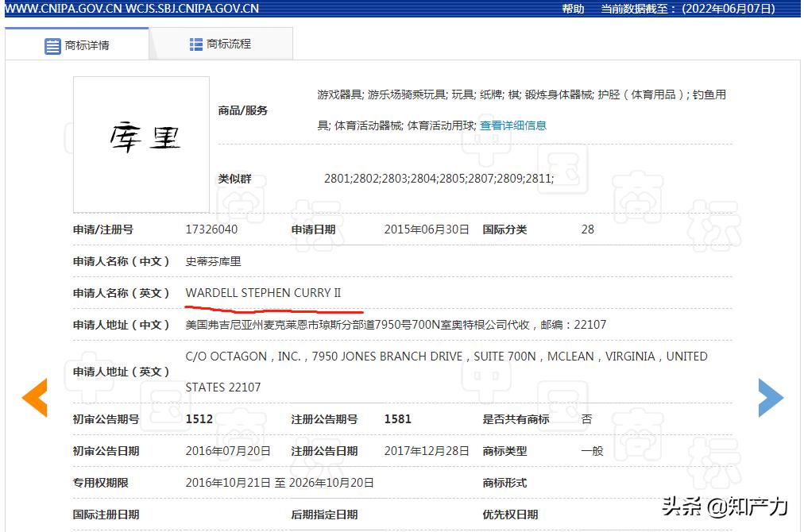Open the 查看详细信息 link
Image resolution: width=804 pixels, height=532 pixels.
point(513,125)
